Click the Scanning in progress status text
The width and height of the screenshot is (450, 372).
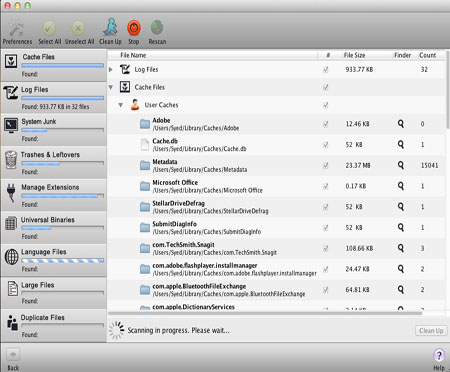click(178, 330)
